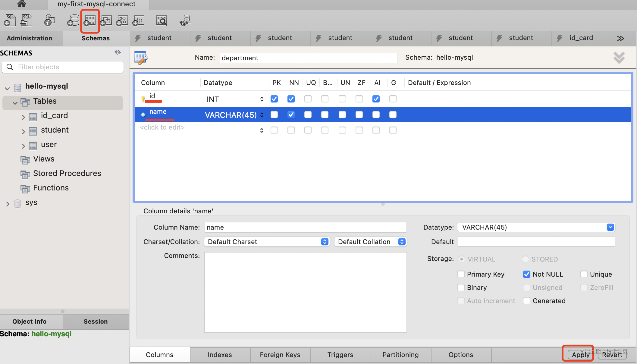Viewport: 637px width, 364px height.
Task: Switch to the Indexes tab
Action: pos(220,355)
